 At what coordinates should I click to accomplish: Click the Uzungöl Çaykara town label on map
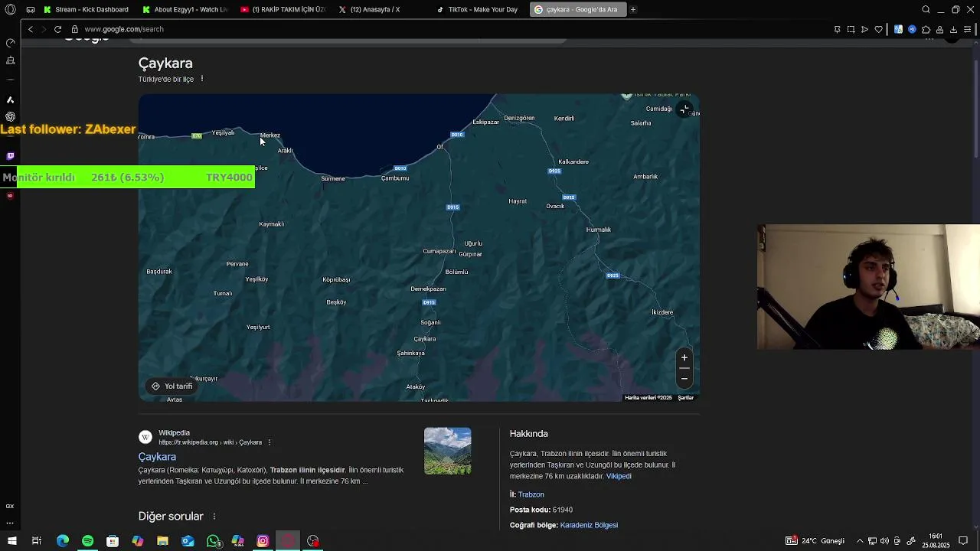pos(424,339)
